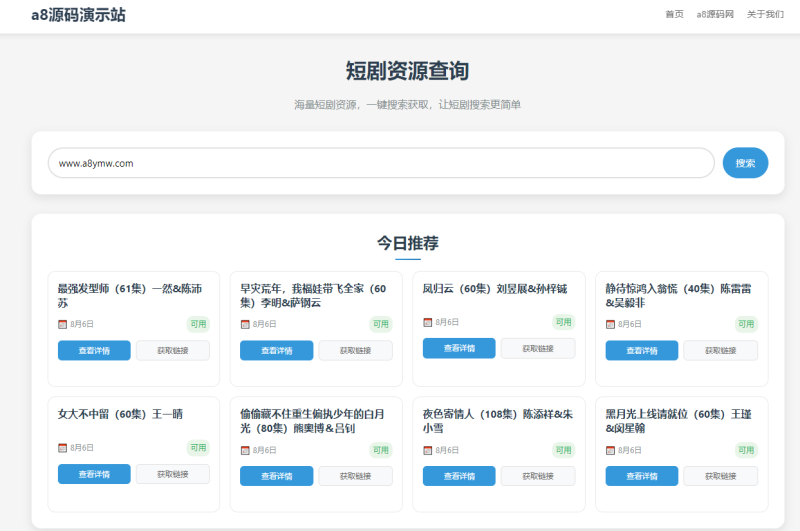The image size is (800, 531).
Task: View details for 偷偷藏不住 (80集)
Action: point(277,476)
